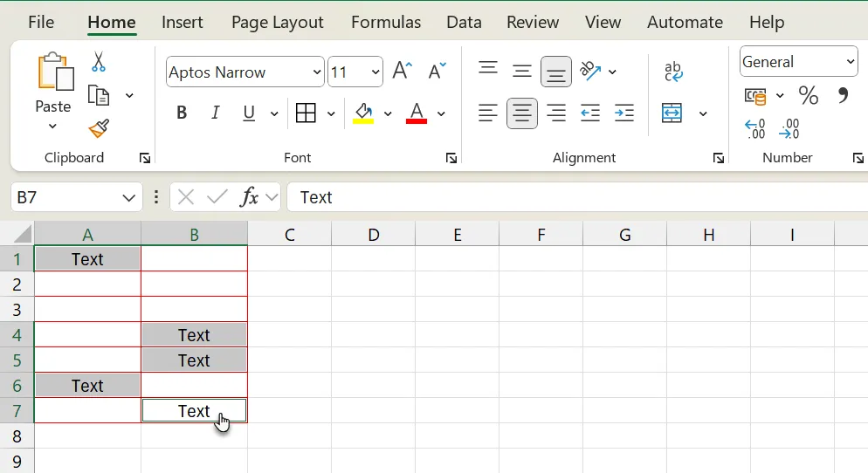Expand the Font Color palette arrow
868x473 pixels.
[x=441, y=114]
